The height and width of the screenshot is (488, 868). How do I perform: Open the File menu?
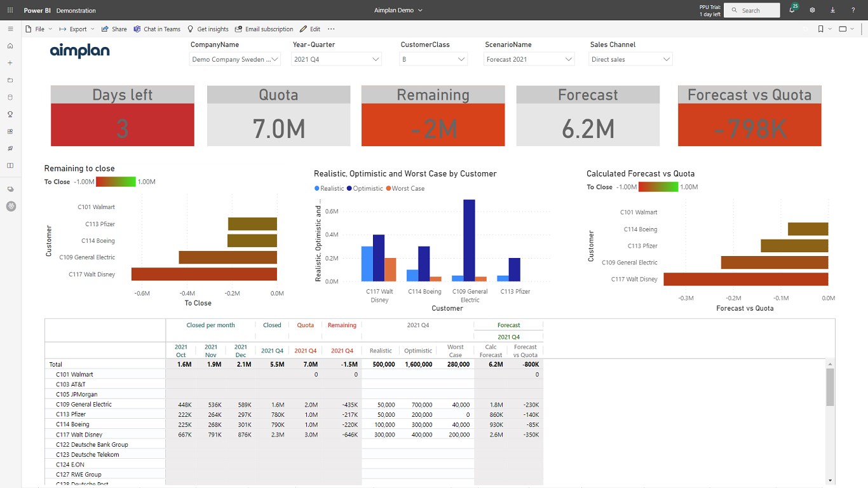pyautogui.click(x=39, y=29)
